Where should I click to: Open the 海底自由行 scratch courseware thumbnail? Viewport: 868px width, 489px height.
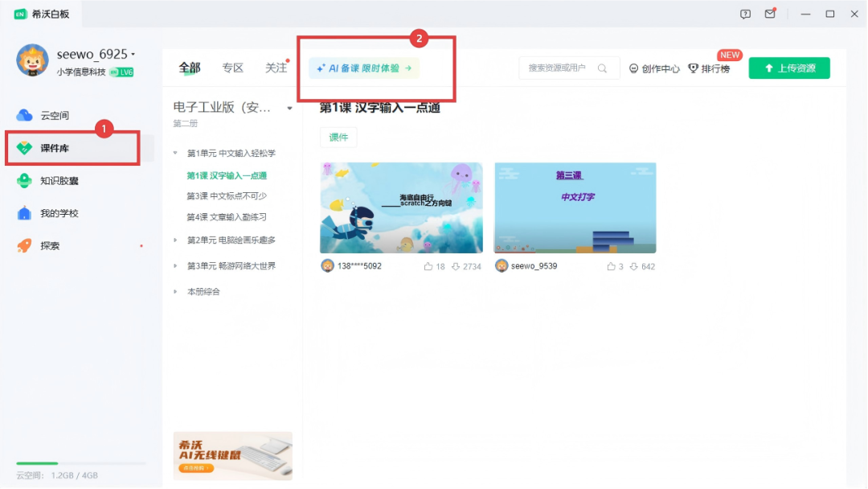(x=401, y=207)
